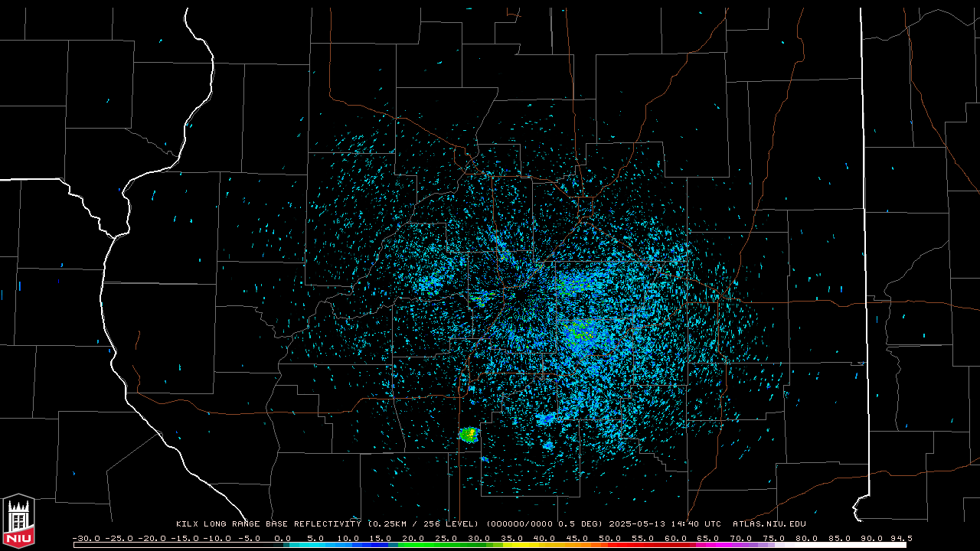This screenshot has height=551, width=980.
Task: Click the 20.0 scale label
Action: pos(413,538)
